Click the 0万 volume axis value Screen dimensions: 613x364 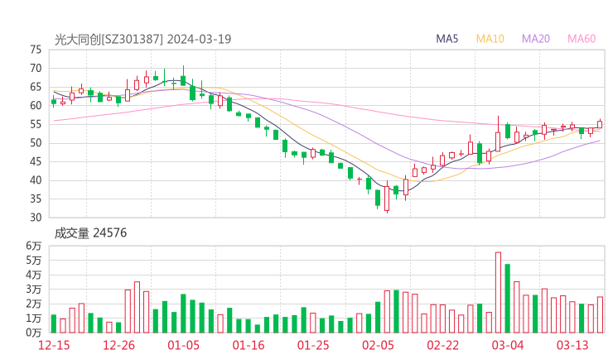[34, 333]
